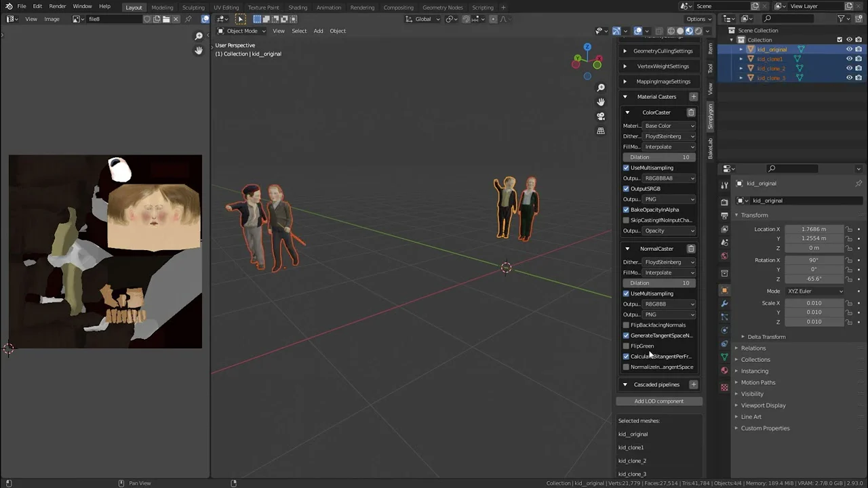Click the Add LOD component button
This screenshot has height=488, width=868.
pos(658,401)
